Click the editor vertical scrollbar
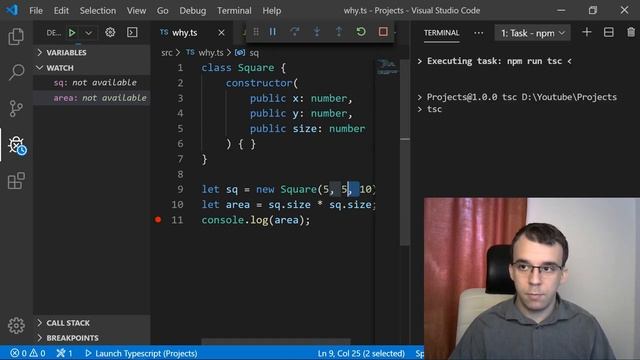The image size is (640, 360). point(404,153)
